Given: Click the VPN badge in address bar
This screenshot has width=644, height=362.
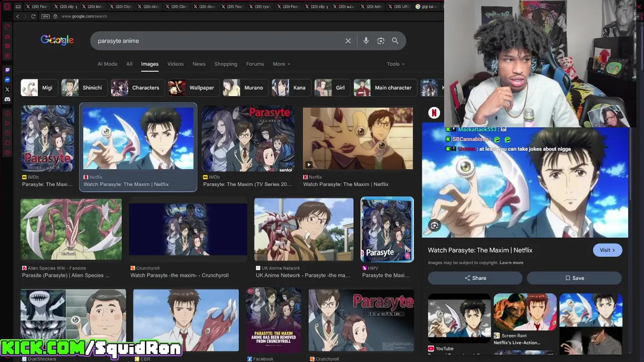Looking at the screenshot, I should (x=45, y=16).
